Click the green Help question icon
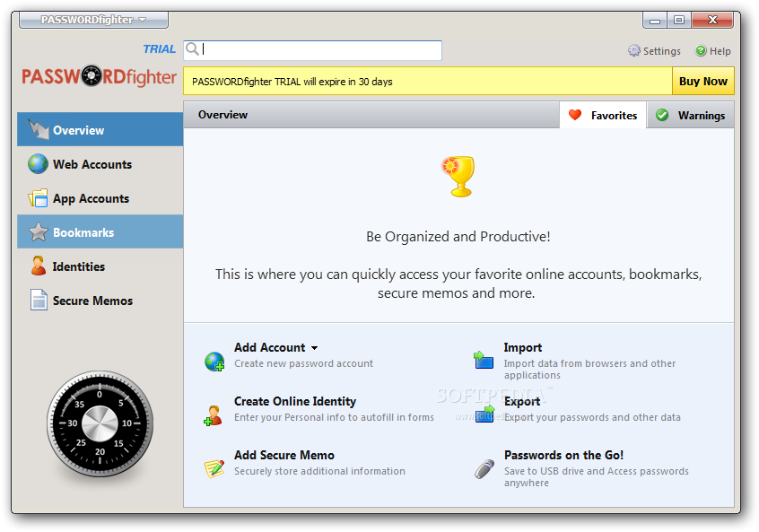The width and height of the screenshot is (759, 532). click(x=701, y=50)
